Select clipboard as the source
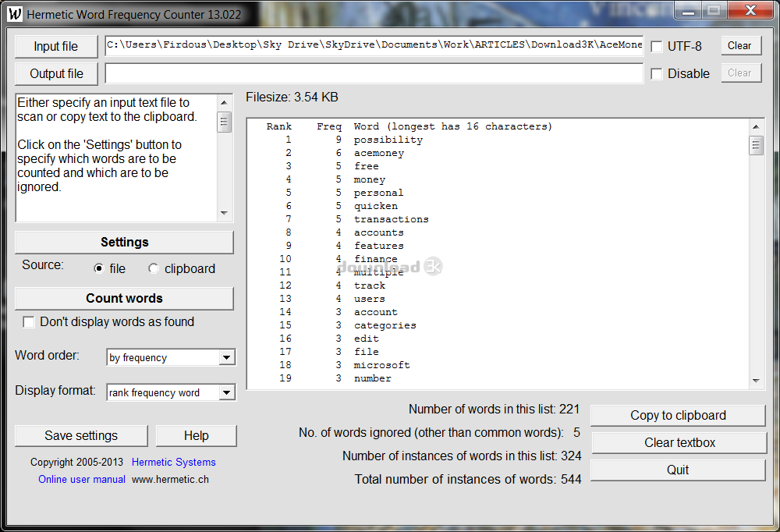780x532 pixels. (153, 268)
